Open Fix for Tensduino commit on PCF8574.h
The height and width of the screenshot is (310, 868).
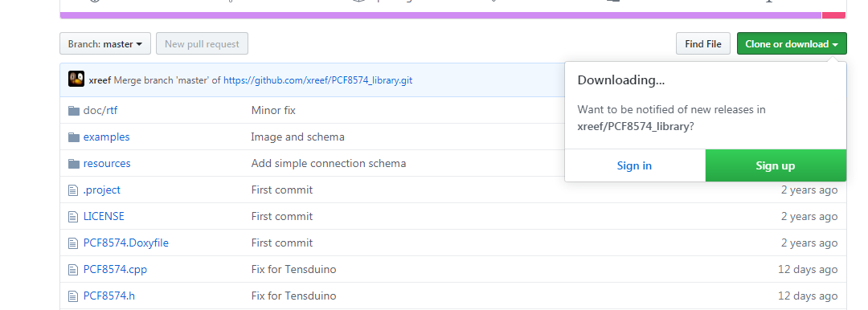(294, 296)
